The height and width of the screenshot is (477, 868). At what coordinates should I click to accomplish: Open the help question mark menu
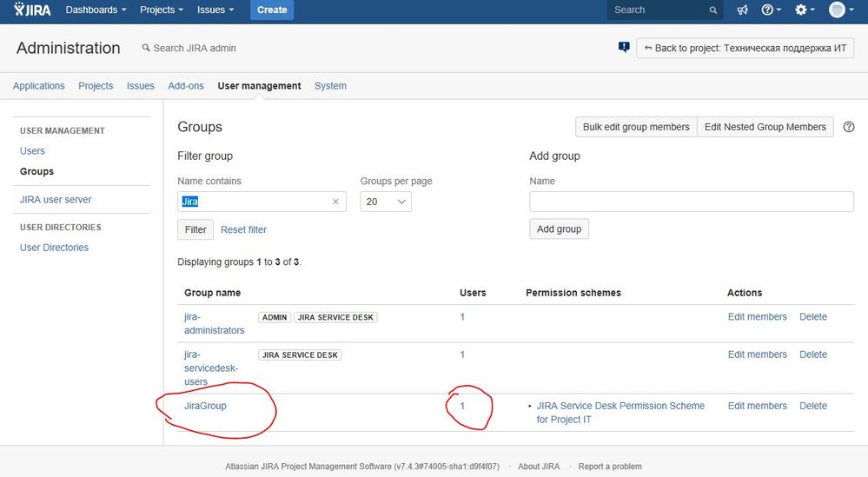coord(771,10)
